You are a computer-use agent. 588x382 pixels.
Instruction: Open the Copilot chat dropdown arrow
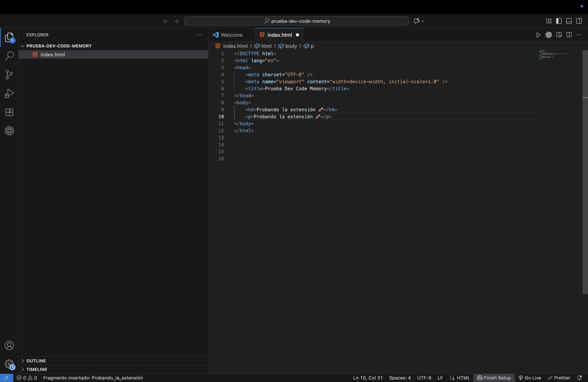[423, 21]
